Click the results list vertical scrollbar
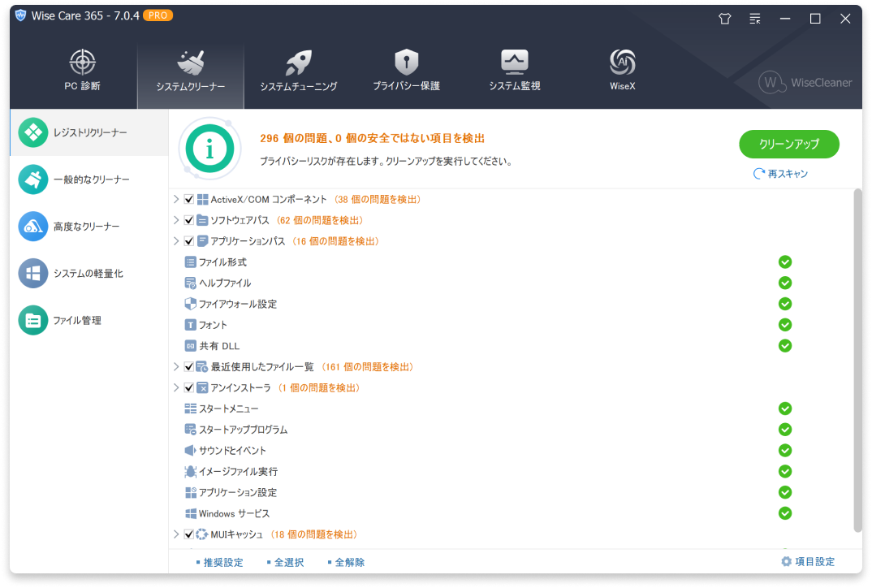This screenshot has height=588, width=872. tap(857, 357)
